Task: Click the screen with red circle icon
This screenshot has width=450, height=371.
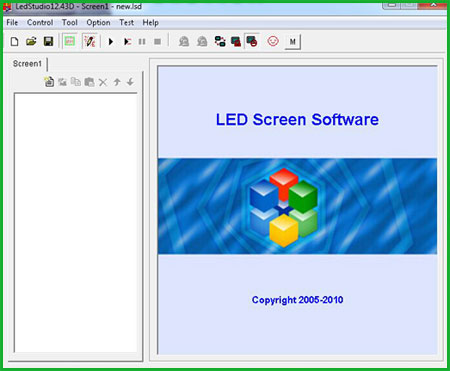Action: 252,41
